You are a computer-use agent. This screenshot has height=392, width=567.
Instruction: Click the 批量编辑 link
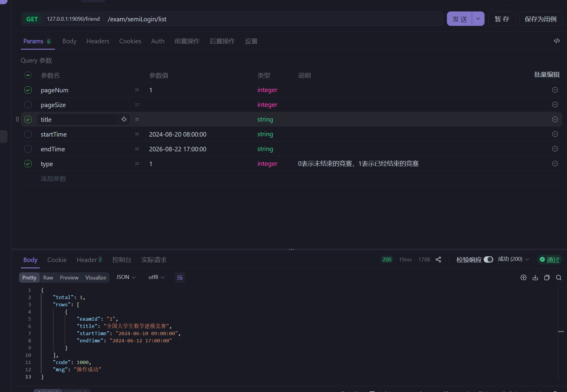(547, 75)
